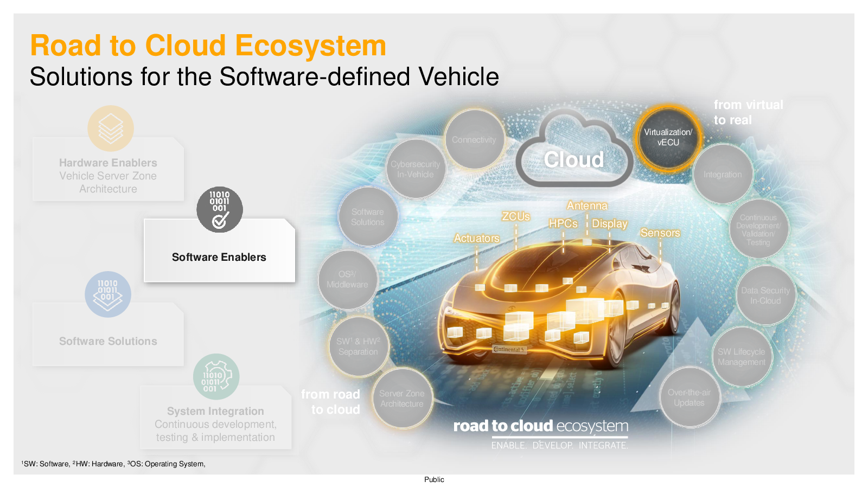Select the Integration circle
This screenshot has height=488, width=868.
pos(723,175)
